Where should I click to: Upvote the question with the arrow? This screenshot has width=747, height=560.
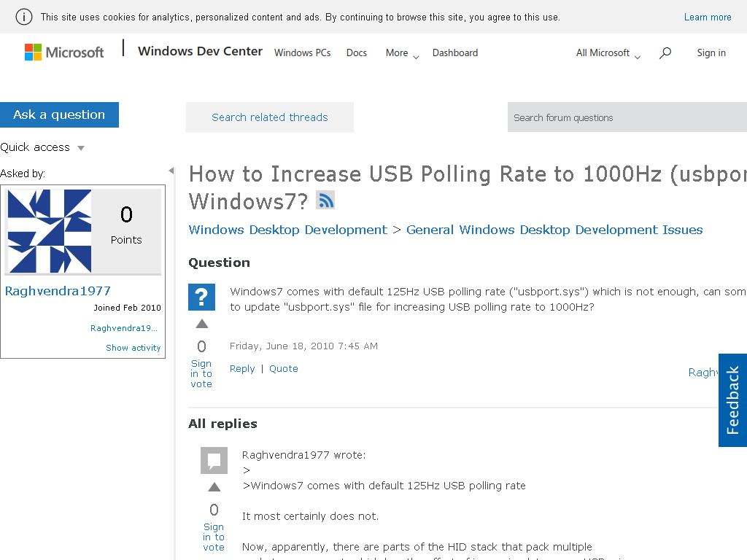pos(202,324)
